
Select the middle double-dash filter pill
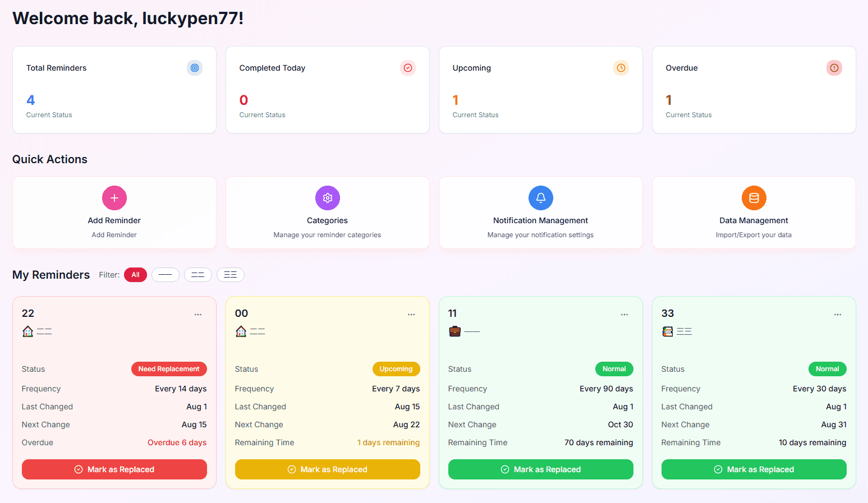click(x=198, y=275)
